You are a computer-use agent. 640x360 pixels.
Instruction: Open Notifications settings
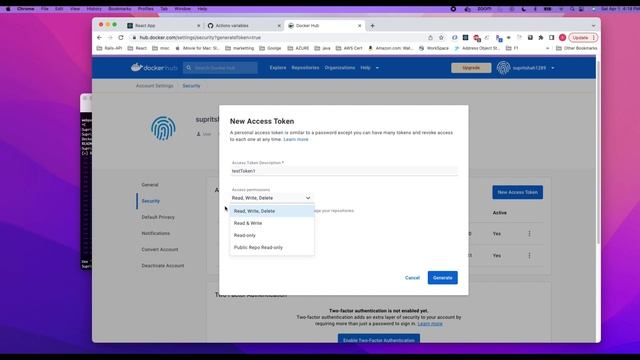click(156, 233)
